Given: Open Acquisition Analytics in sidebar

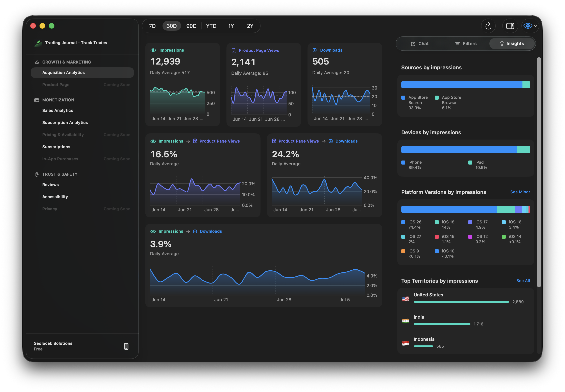Looking at the screenshot, I should click(82, 73).
